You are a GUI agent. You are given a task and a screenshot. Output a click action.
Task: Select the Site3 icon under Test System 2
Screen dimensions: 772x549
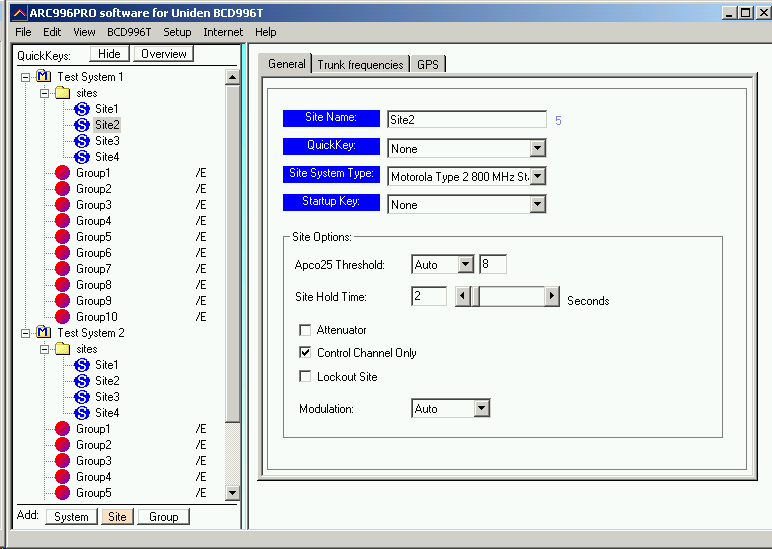pyautogui.click(x=82, y=397)
